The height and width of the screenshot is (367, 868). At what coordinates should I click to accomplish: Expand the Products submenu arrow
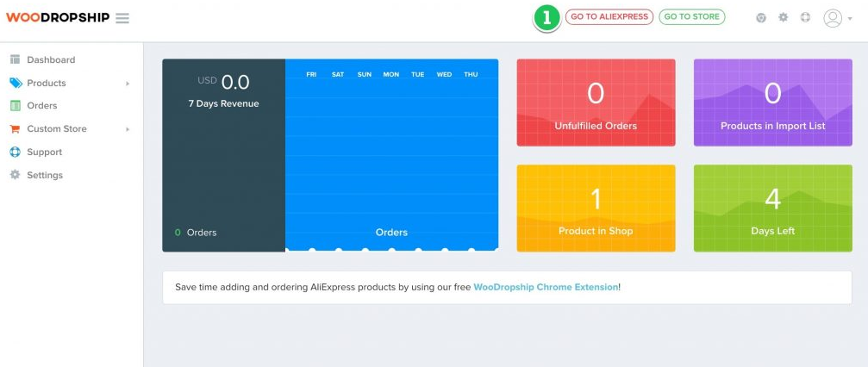[x=128, y=84]
